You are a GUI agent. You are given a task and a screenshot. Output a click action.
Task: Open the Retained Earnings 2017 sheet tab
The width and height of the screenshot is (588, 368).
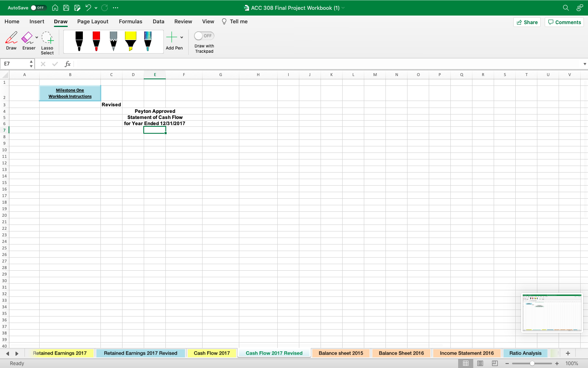coord(60,353)
